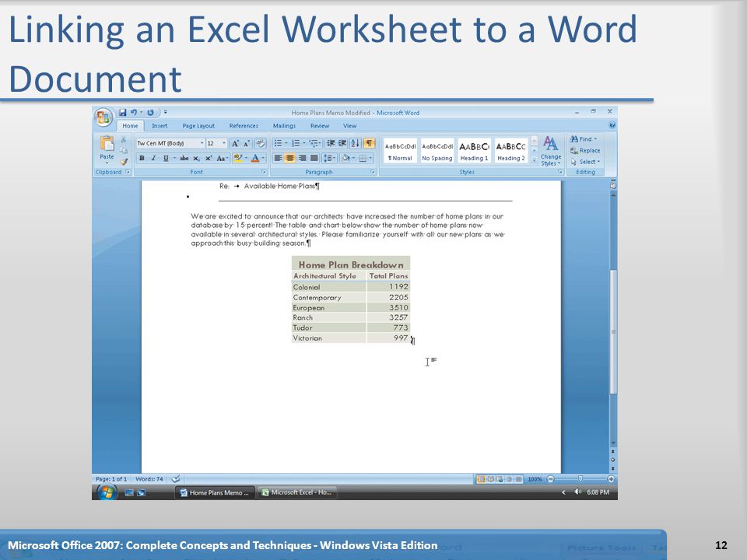Apply the Normal style
747x560 pixels.
(400, 151)
